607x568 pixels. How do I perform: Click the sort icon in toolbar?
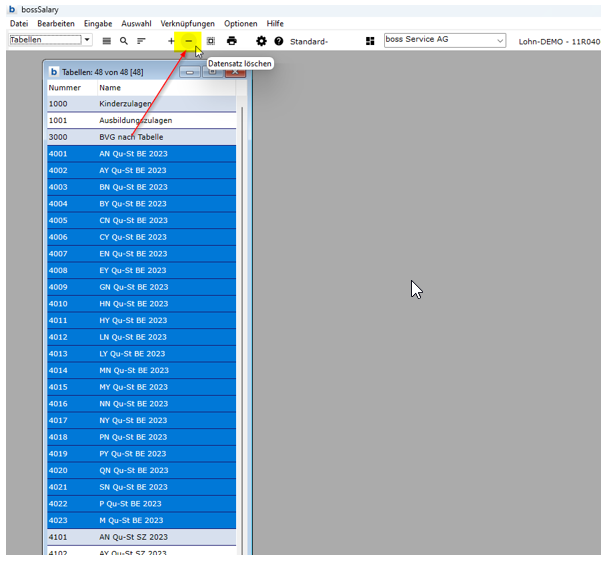[141, 41]
